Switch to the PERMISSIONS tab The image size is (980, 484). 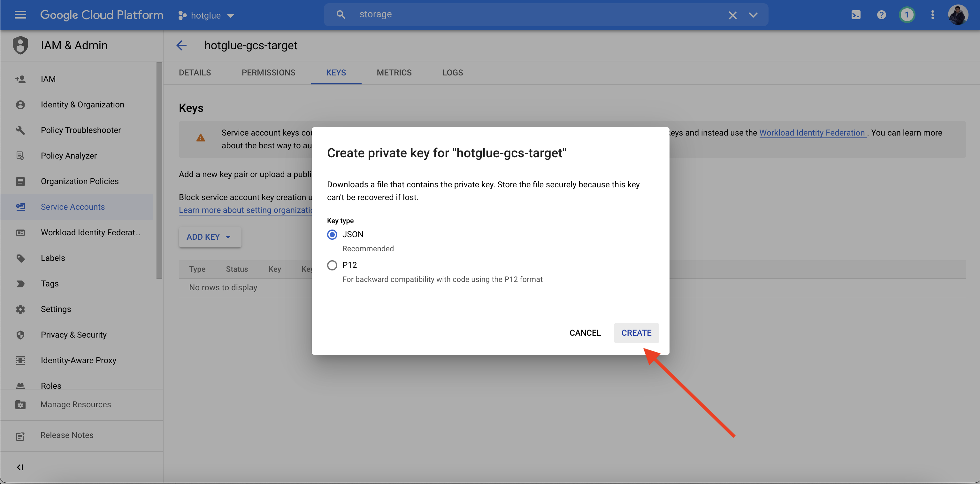tap(268, 72)
